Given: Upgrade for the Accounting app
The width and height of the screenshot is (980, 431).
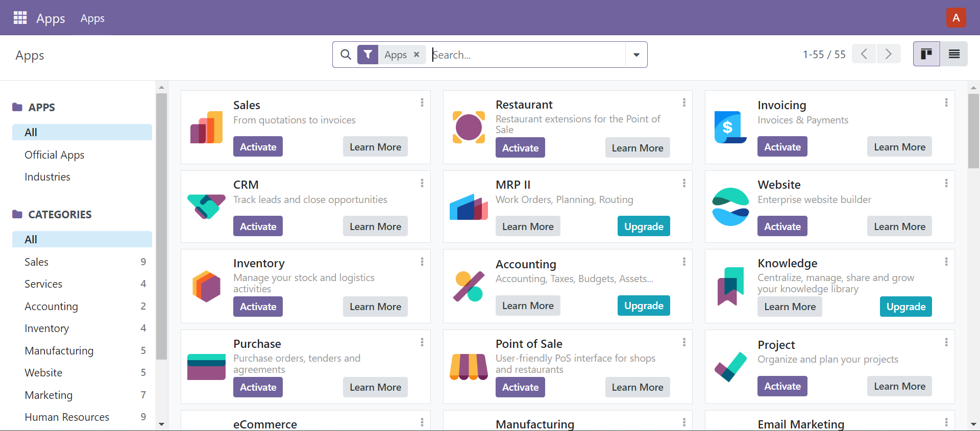Looking at the screenshot, I should 644,306.
